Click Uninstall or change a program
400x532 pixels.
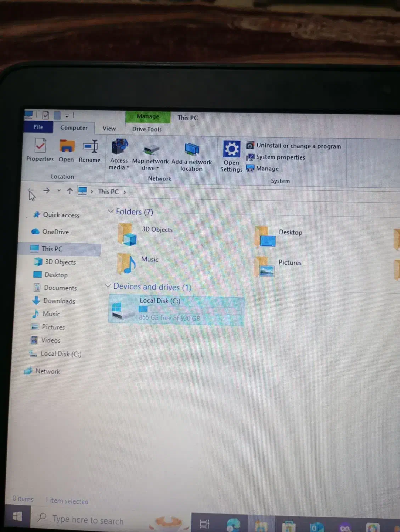tap(294, 146)
